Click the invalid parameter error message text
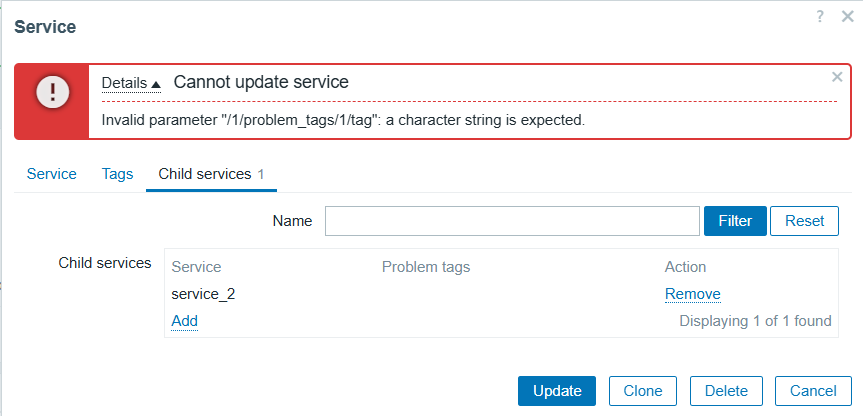 (343, 120)
